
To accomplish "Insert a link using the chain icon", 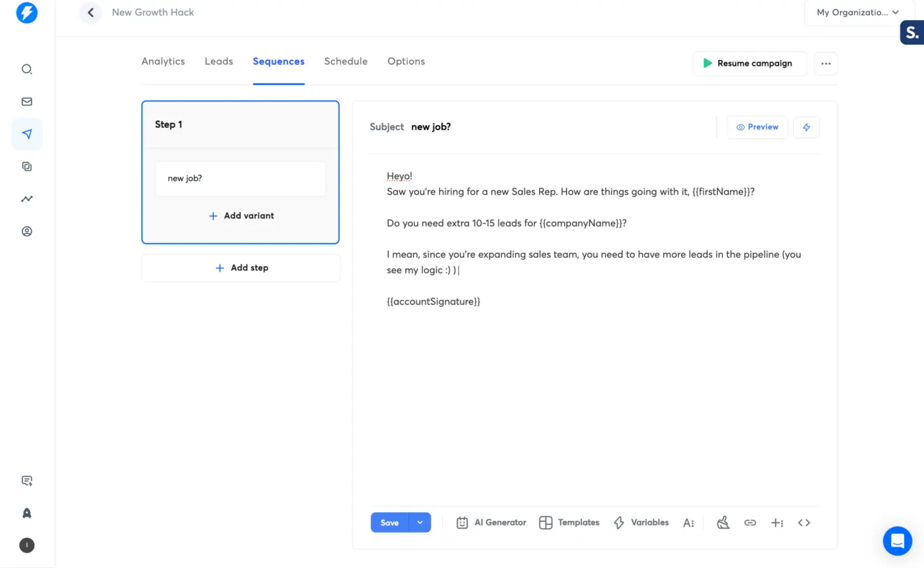I will (x=750, y=523).
